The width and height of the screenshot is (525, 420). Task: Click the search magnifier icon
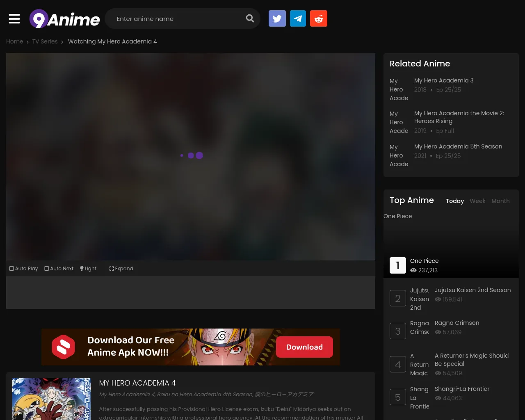250,18
